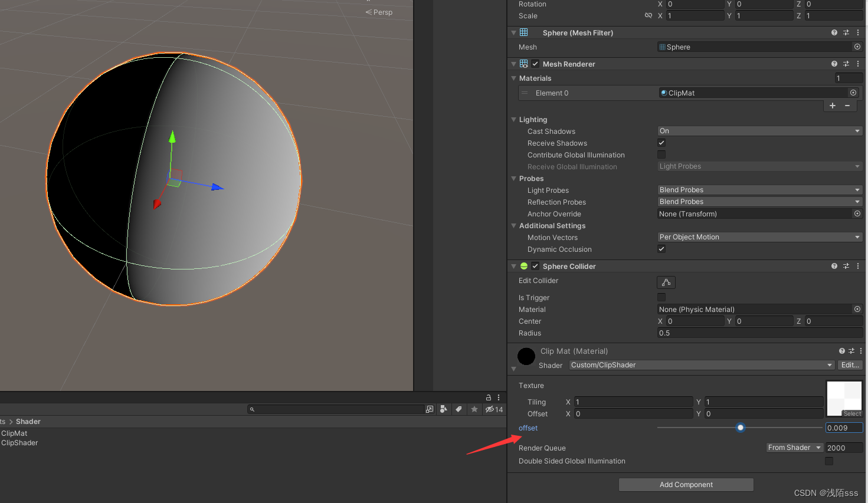Enable Contribute Global Illumination
The image size is (868, 503).
click(x=661, y=154)
